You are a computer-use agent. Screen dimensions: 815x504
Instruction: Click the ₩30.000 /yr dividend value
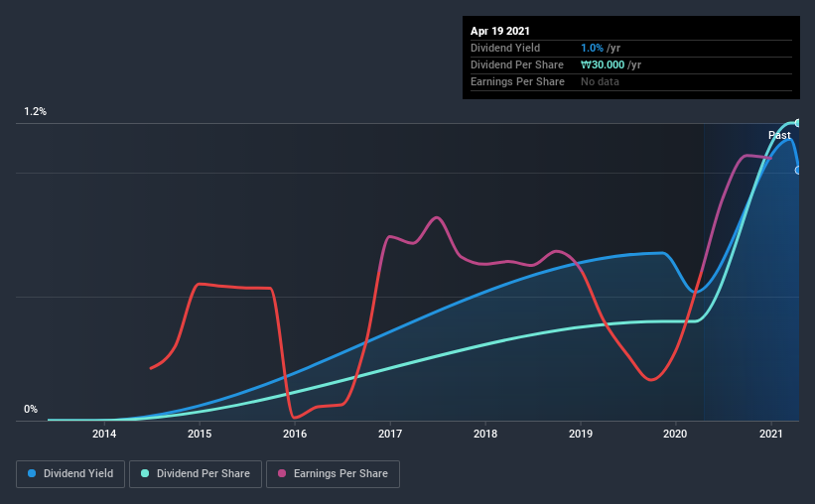pyautogui.click(x=611, y=64)
